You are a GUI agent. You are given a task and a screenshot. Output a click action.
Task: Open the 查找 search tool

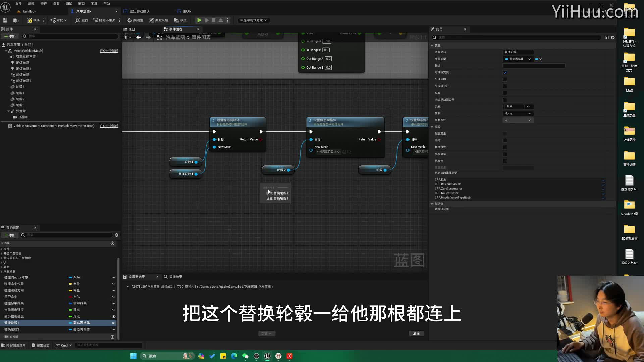point(82,20)
